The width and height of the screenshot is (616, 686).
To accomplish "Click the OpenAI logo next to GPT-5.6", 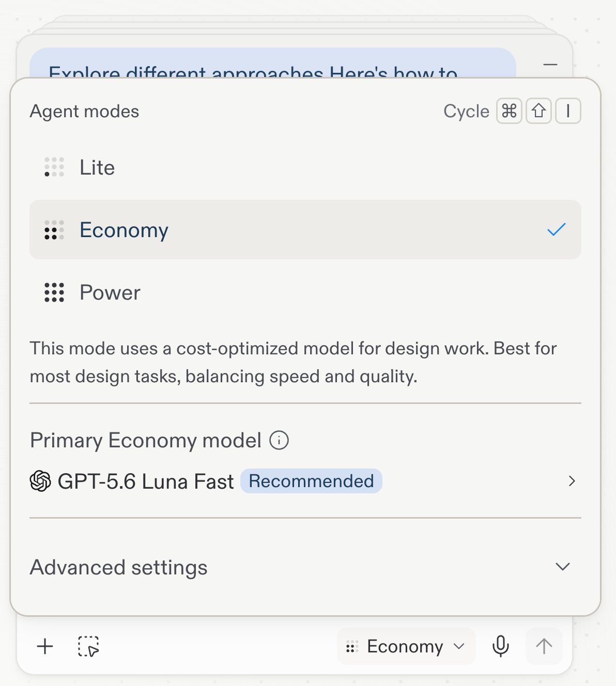I will click(40, 481).
